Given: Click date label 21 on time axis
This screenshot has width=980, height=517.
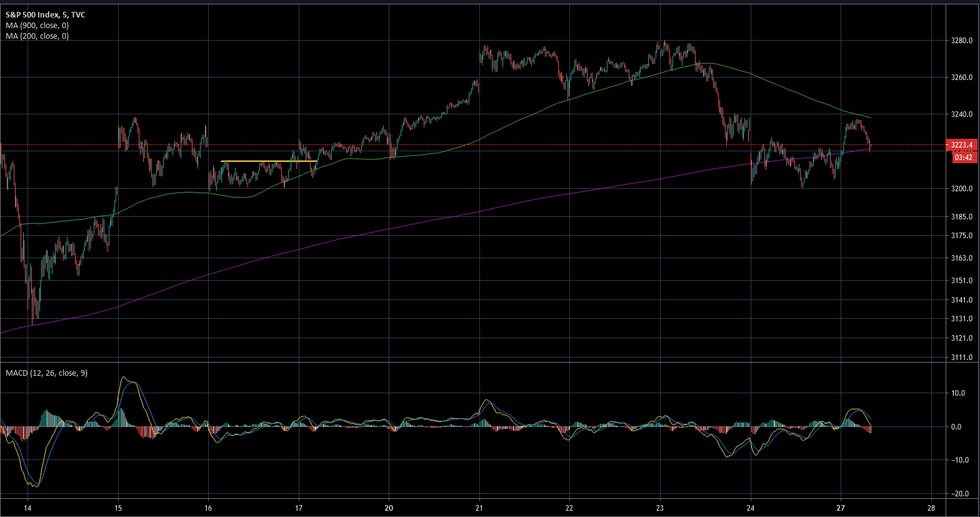Looking at the screenshot, I should click(x=479, y=507).
